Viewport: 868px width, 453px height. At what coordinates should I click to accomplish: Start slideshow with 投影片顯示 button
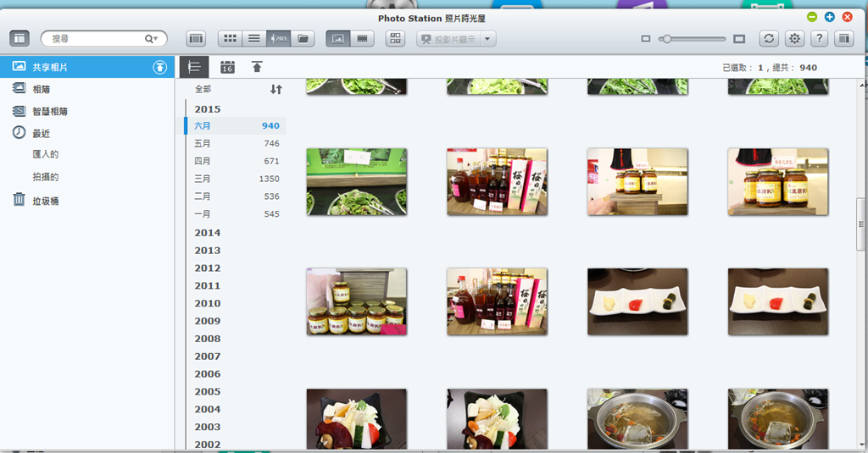coord(448,39)
